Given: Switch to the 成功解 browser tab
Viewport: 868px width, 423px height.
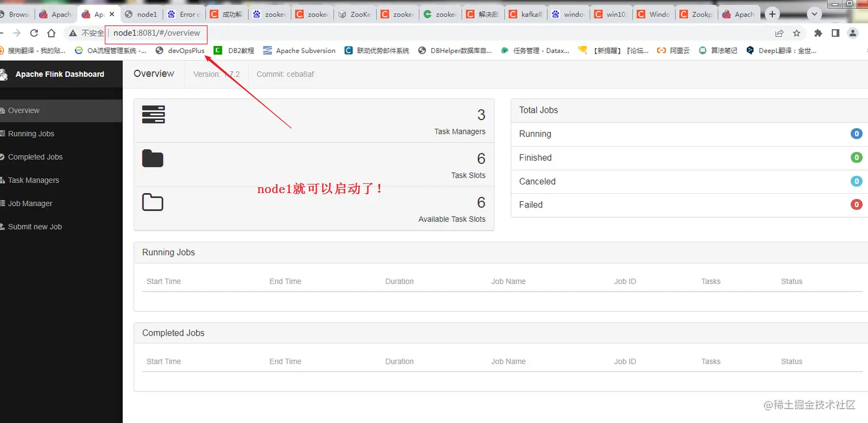Looking at the screenshot, I should tap(226, 14).
